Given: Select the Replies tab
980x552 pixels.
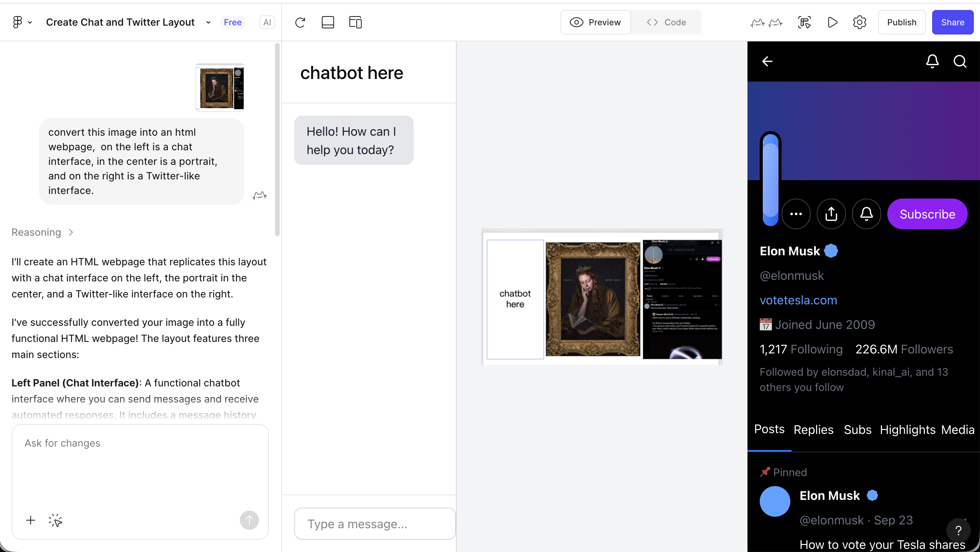Looking at the screenshot, I should [813, 430].
